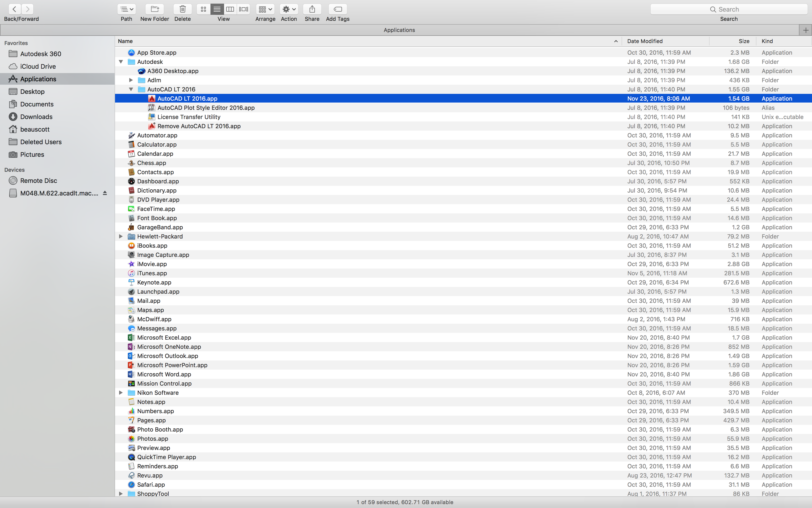Sort by the Kind column header

click(784, 41)
